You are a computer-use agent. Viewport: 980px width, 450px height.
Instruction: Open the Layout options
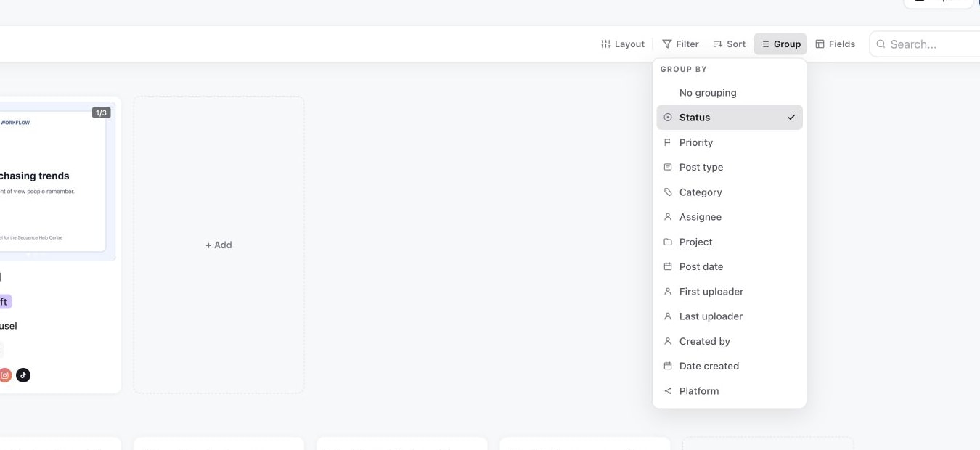pos(622,44)
